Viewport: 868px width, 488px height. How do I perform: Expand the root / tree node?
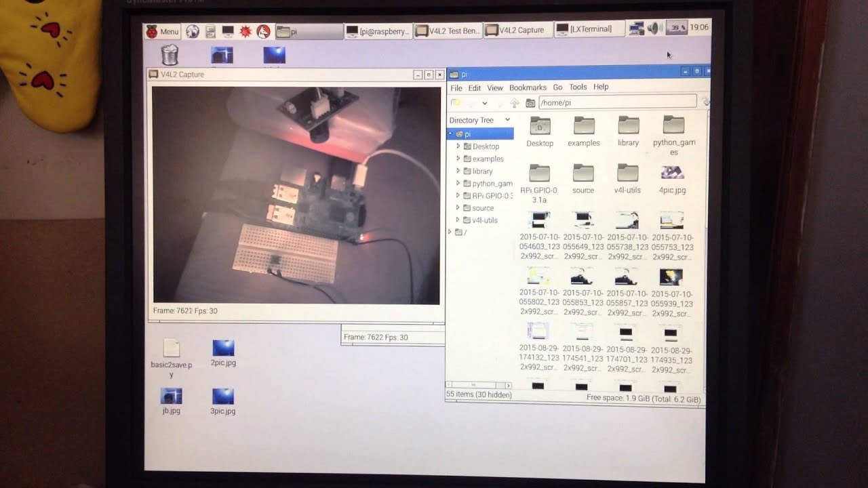(450, 232)
